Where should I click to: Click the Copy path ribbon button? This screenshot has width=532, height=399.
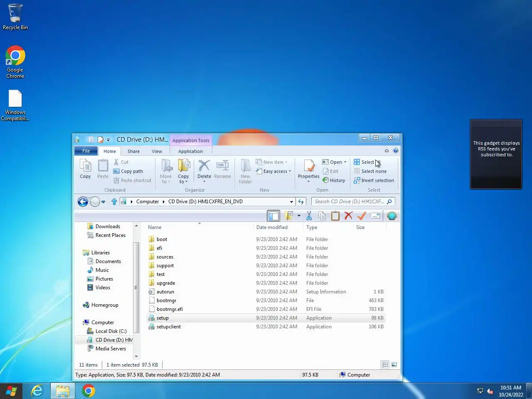[128, 171]
